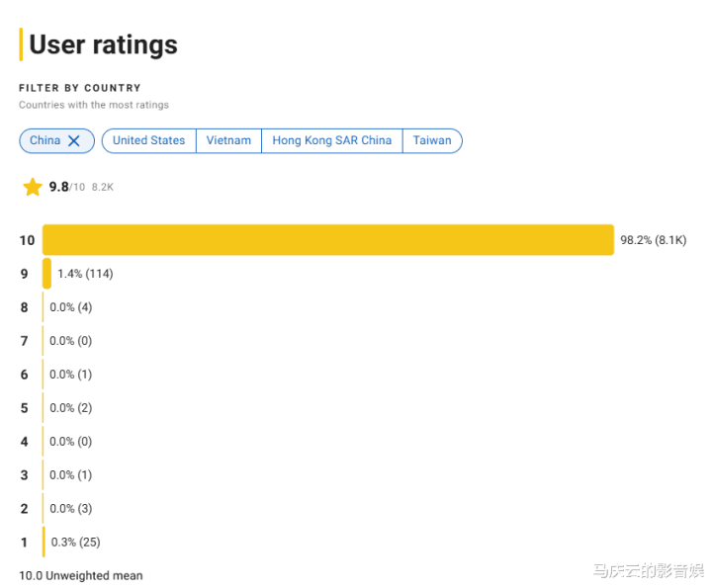This screenshot has width=712, height=588.
Task: Filter ratings by Hong Kong SAR China
Action: [332, 140]
